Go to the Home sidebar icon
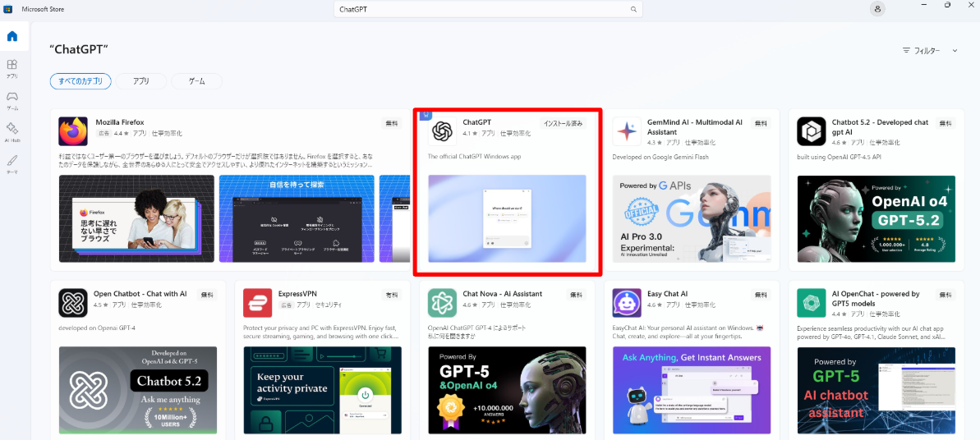The image size is (980, 440). [12, 35]
